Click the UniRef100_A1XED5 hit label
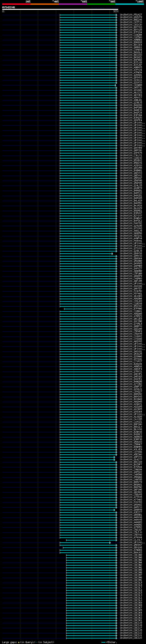Image resolution: width=146 pixels, height=644 pixels. click(131, 417)
